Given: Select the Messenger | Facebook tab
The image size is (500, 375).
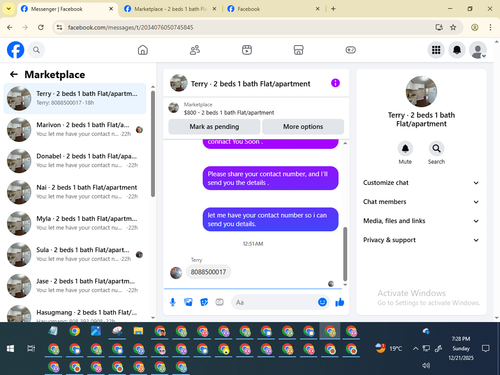Looking at the screenshot, I should (67, 9).
